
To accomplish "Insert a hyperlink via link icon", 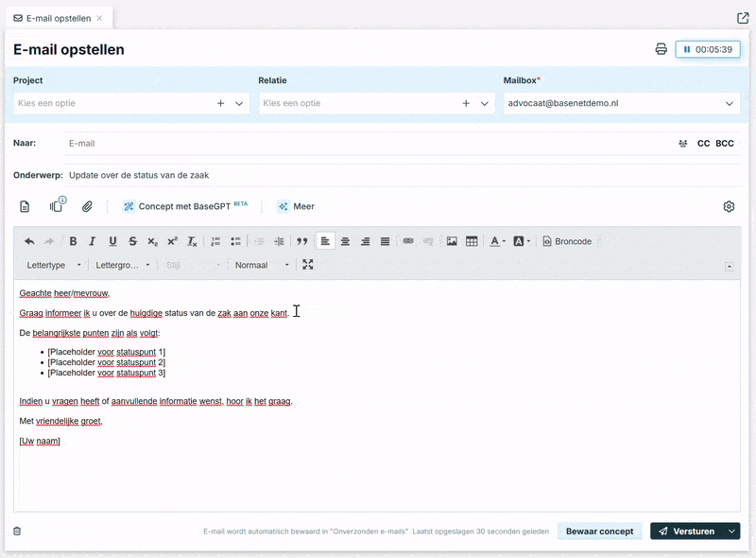I will click(x=408, y=242).
